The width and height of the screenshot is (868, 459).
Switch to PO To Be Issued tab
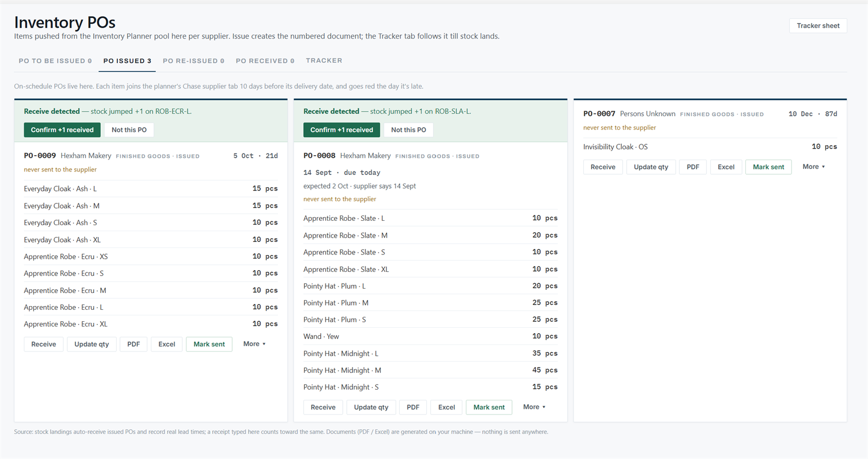click(55, 61)
